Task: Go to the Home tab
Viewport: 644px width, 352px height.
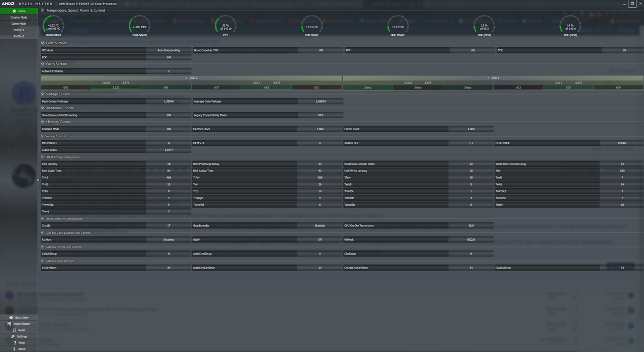Action: click(19, 11)
